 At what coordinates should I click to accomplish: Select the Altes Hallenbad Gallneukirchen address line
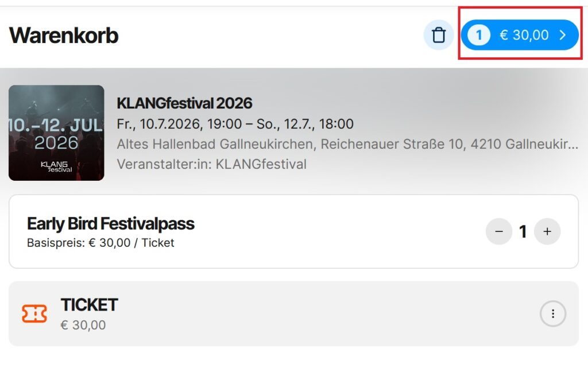point(347,144)
